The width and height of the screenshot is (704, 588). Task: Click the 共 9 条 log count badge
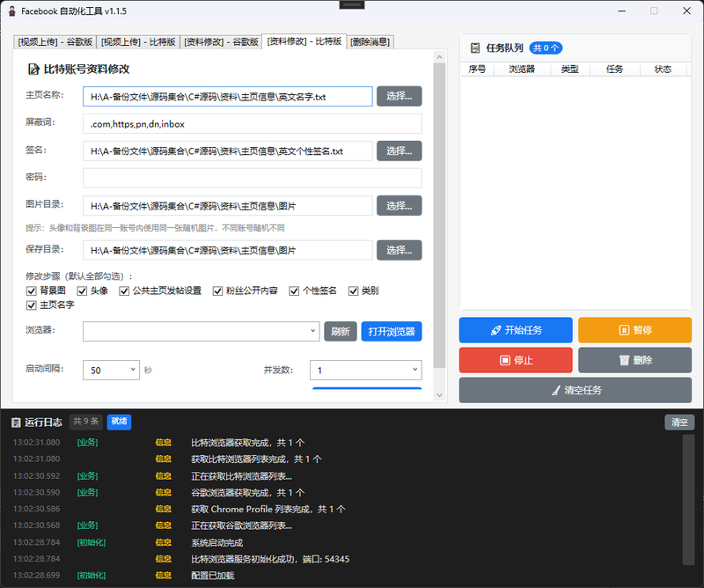point(85,422)
